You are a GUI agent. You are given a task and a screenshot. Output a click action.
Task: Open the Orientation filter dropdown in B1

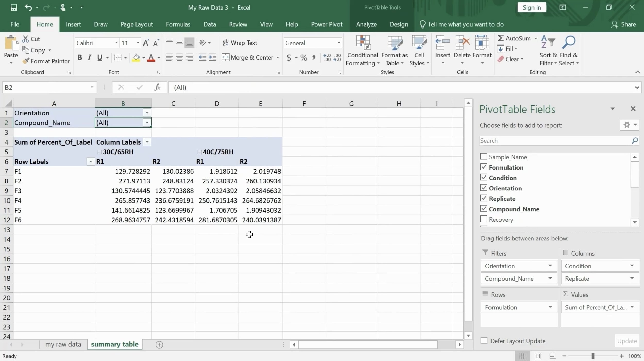[x=147, y=113]
